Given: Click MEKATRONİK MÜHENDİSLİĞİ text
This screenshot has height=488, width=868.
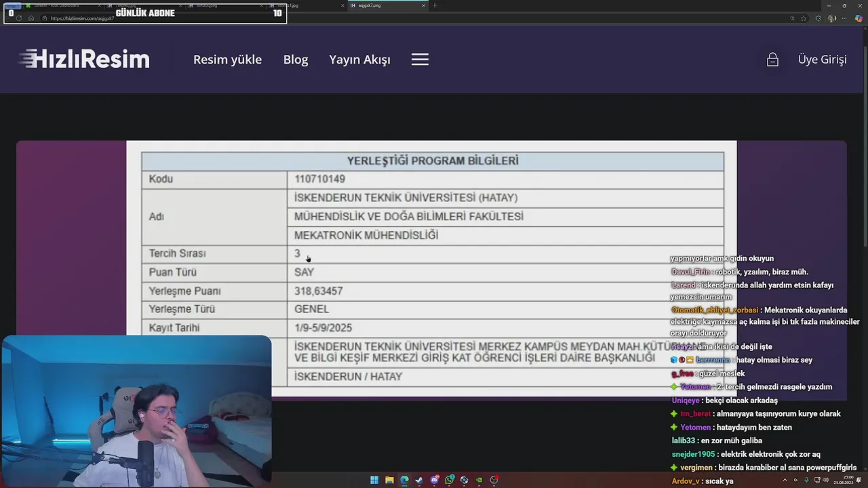Looking at the screenshot, I should pos(366,235).
